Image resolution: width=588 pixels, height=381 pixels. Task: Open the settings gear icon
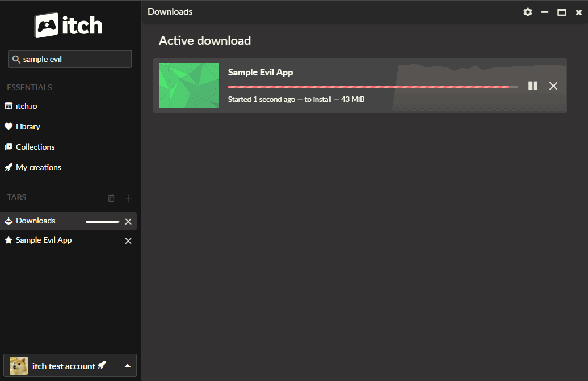pos(528,12)
